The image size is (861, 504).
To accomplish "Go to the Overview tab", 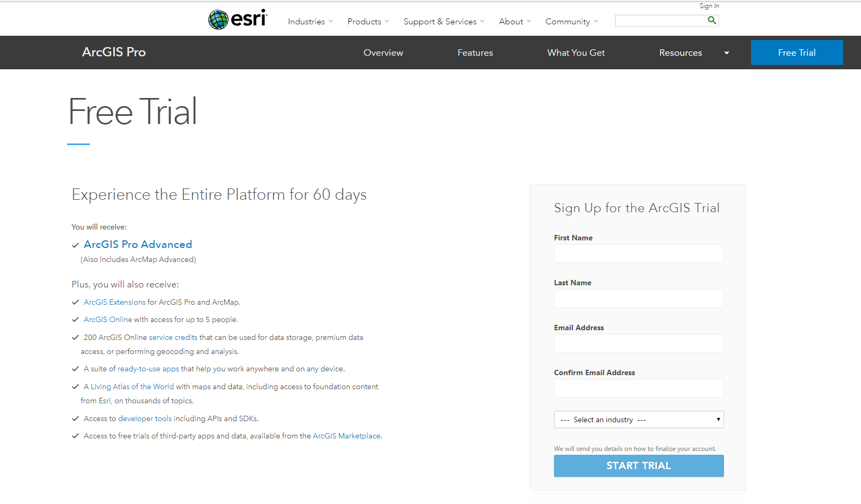I will click(383, 53).
